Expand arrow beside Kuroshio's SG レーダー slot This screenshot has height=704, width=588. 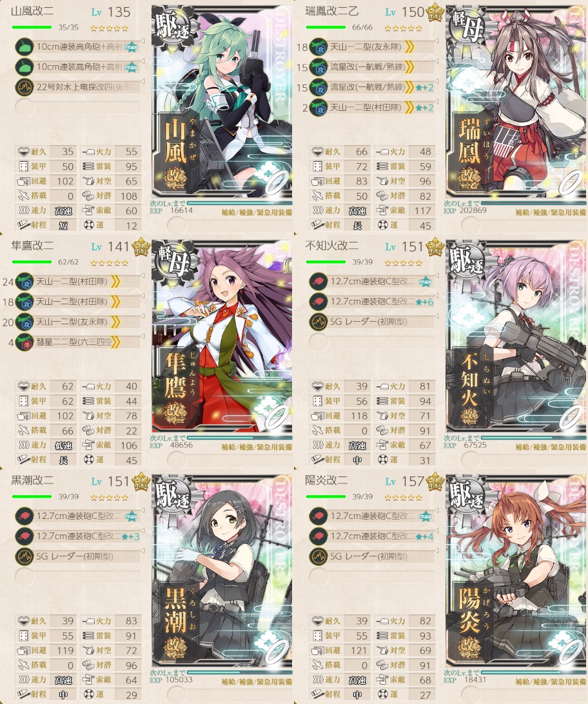point(142,551)
